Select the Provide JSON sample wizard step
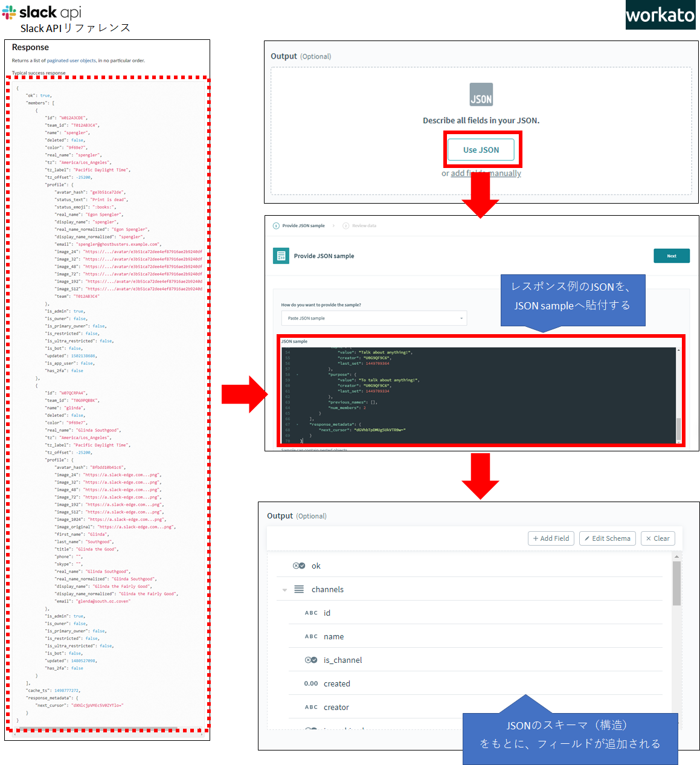This screenshot has width=700, height=765. tap(299, 226)
